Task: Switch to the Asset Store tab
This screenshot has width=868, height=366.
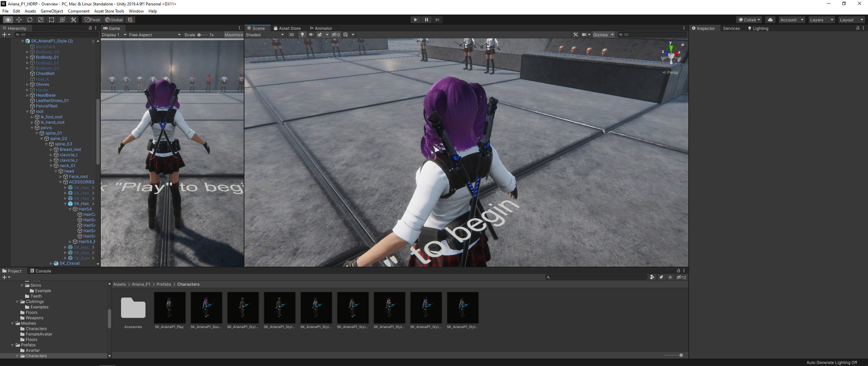Action: pyautogui.click(x=287, y=28)
